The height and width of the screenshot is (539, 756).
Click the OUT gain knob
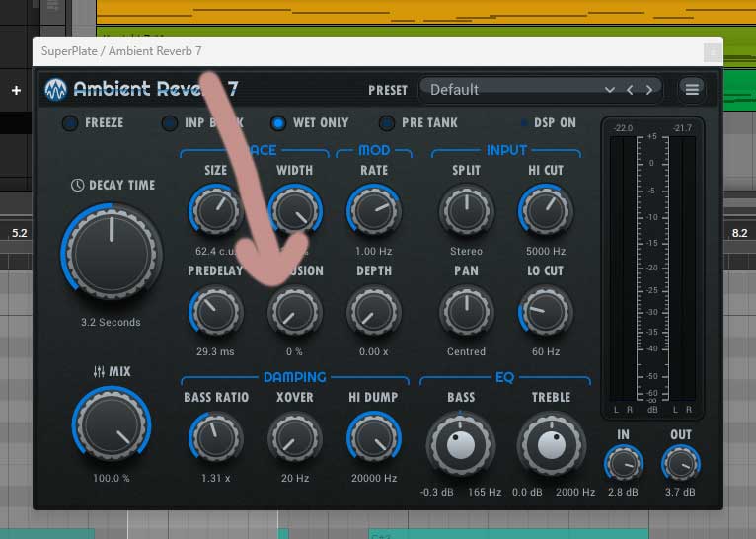click(680, 463)
